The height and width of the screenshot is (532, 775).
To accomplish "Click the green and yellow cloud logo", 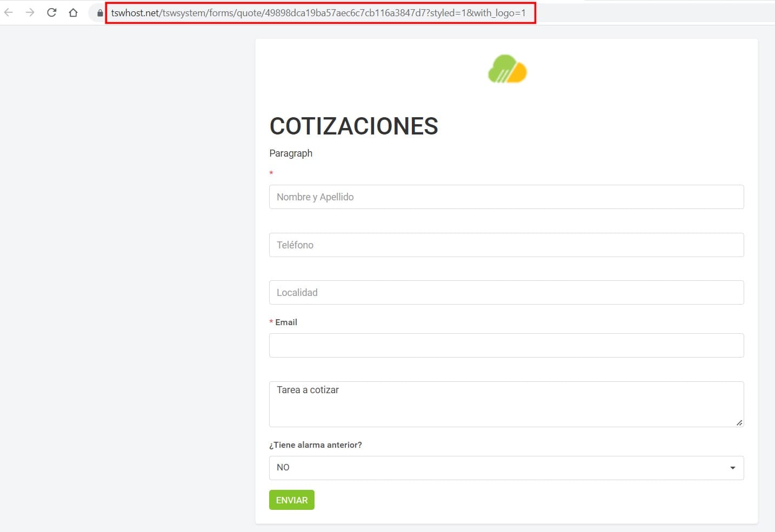I will (x=507, y=69).
